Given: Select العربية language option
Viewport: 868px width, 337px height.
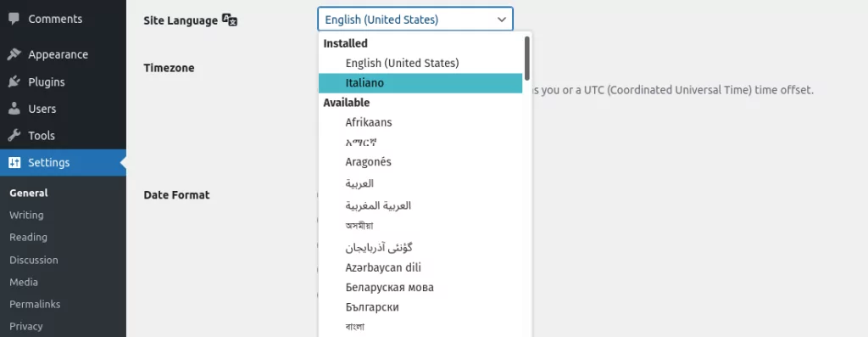Looking at the screenshot, I should point(420,183).
